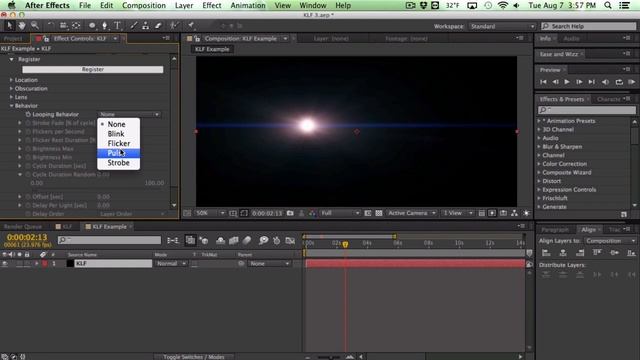Step to next frame in Preview
The image size is (640, 360).
(579, 82)
